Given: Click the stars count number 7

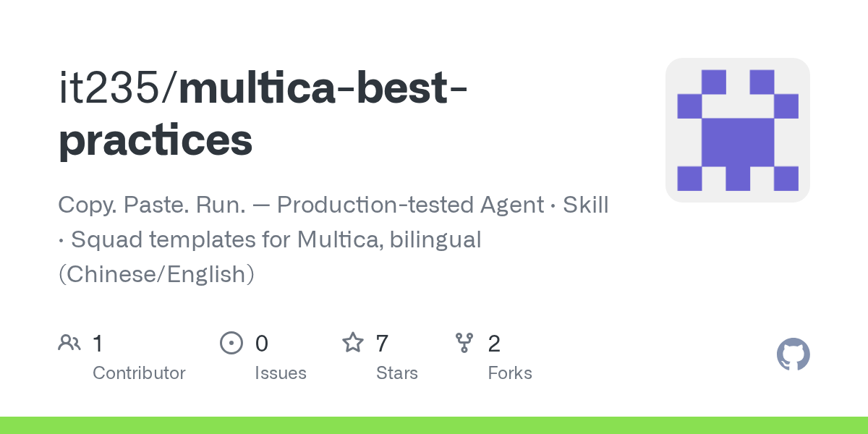Looking at the screenshot, I should [x=383, y=344].
